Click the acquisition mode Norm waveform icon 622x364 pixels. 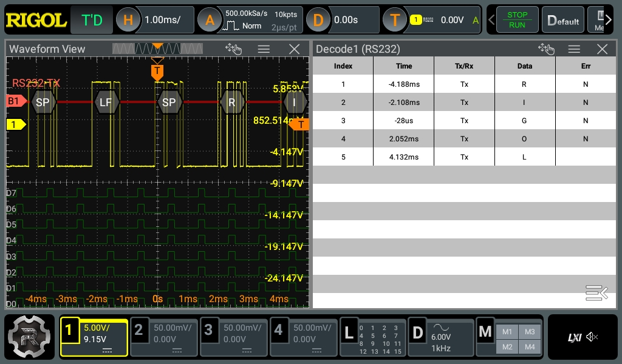point(230,26)
